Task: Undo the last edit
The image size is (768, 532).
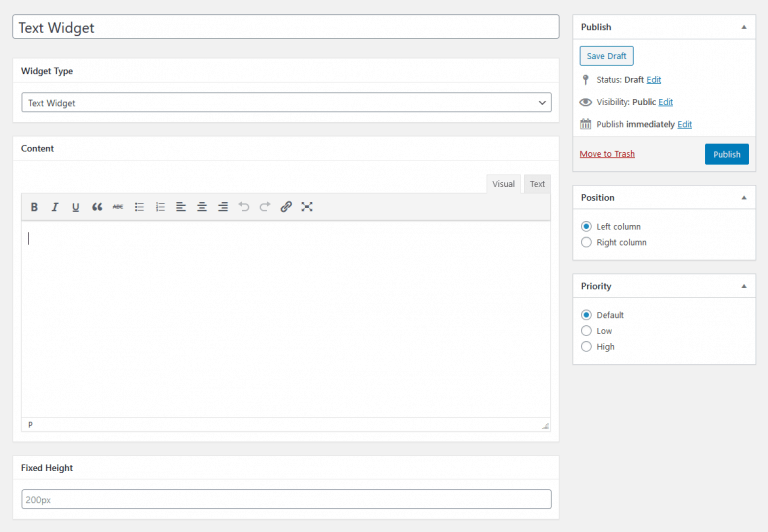Action: click(244, 207)
